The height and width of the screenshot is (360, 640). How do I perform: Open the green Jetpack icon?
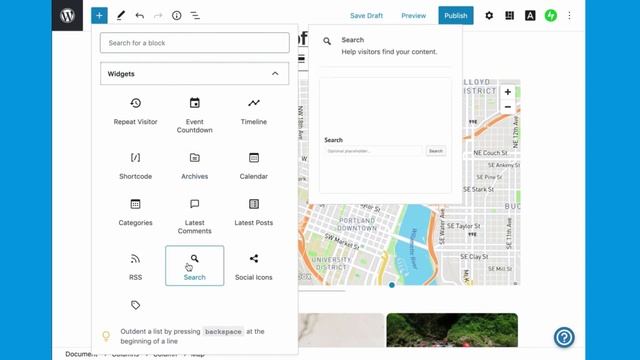click(551, 16)
